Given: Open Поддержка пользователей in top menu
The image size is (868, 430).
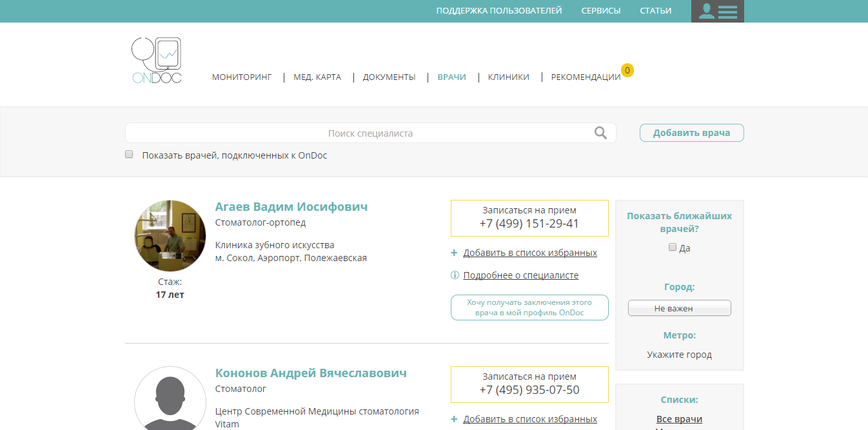Looking at the screenshot, I should tap(498, 11).
